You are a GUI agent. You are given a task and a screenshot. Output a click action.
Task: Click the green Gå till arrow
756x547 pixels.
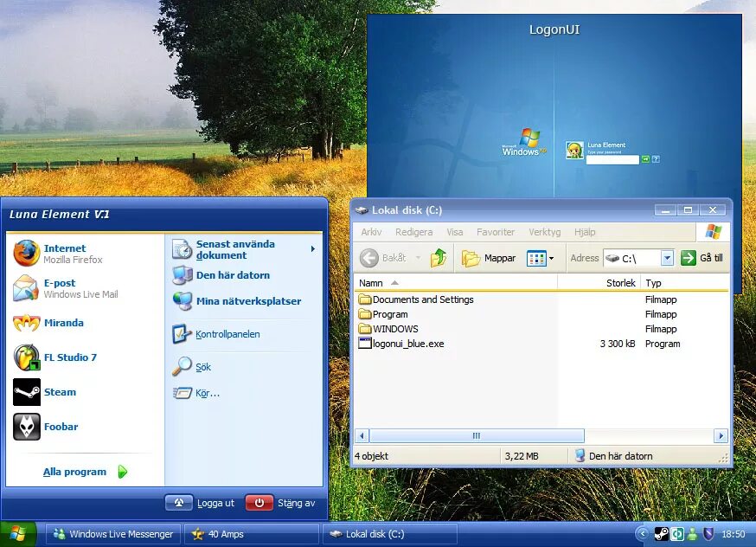pos(688,258)
